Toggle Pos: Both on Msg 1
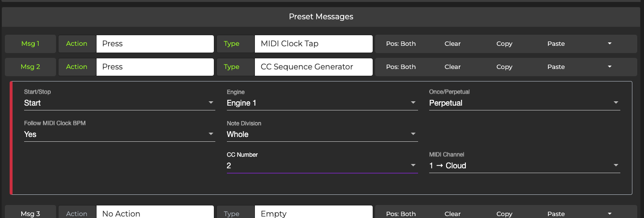The image size is (644, 218). tap(401, 43)
